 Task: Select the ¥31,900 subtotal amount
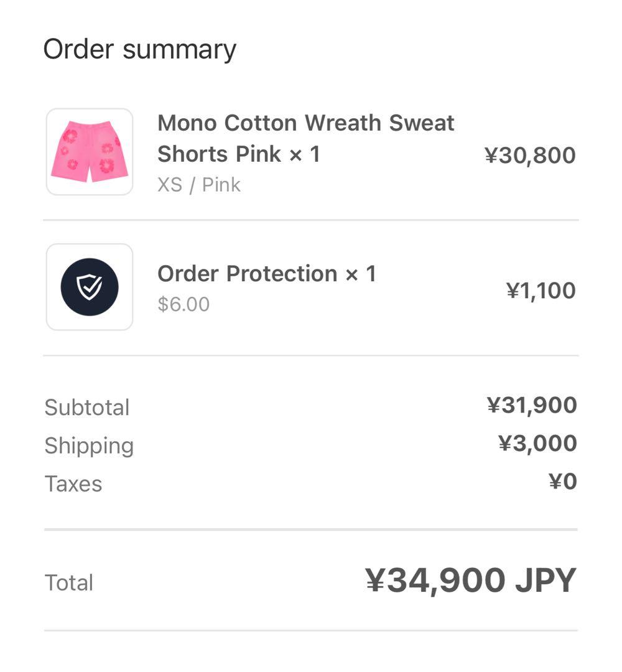point(532,405)
